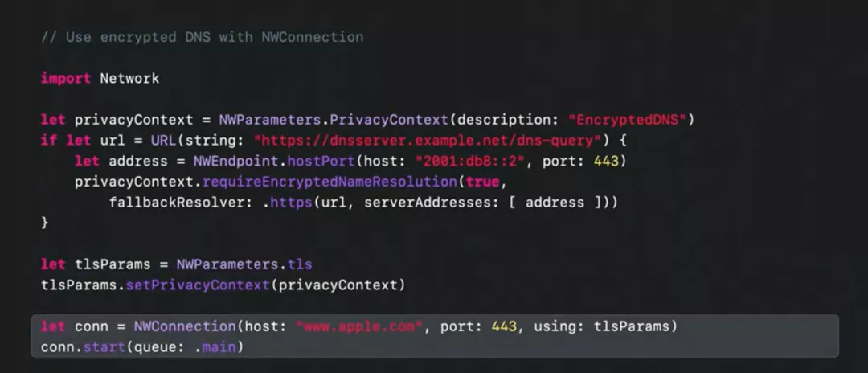Viewport: 868px width, 373px height.
Task: Click the port 443 number on address line
Action: (x=605, y=161)
